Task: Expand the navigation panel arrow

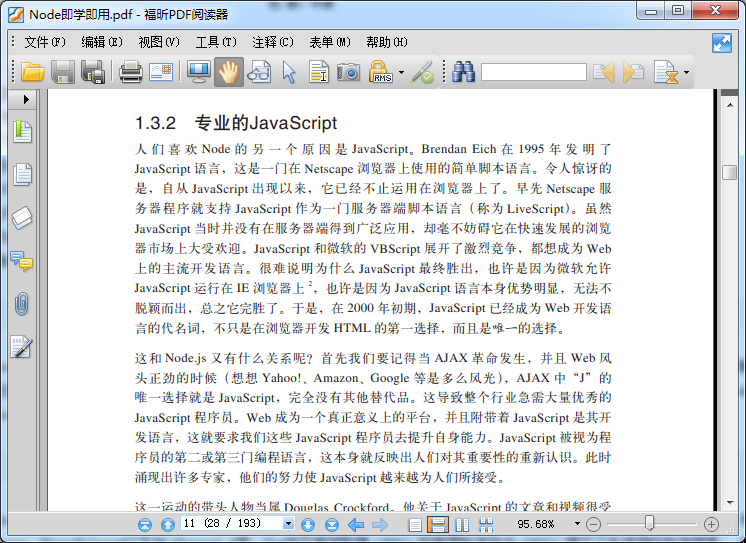Action: click(x=26, y=99)
